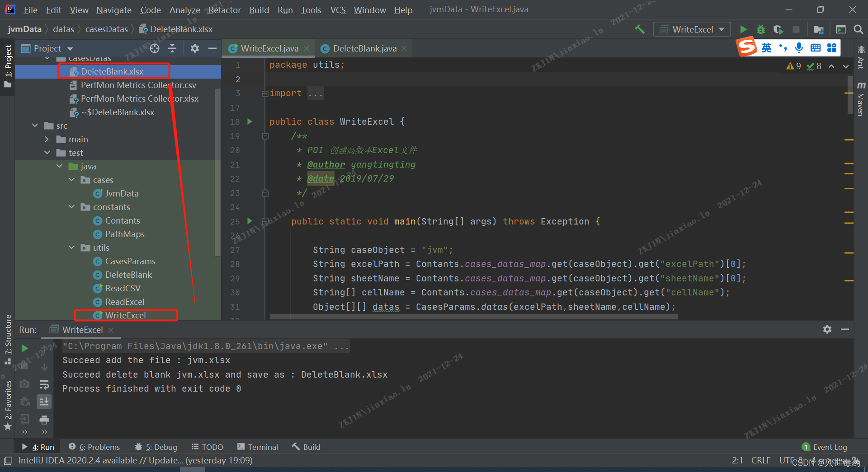Open the VCS menu
The image size is (868, 472).
click(338, 9)
